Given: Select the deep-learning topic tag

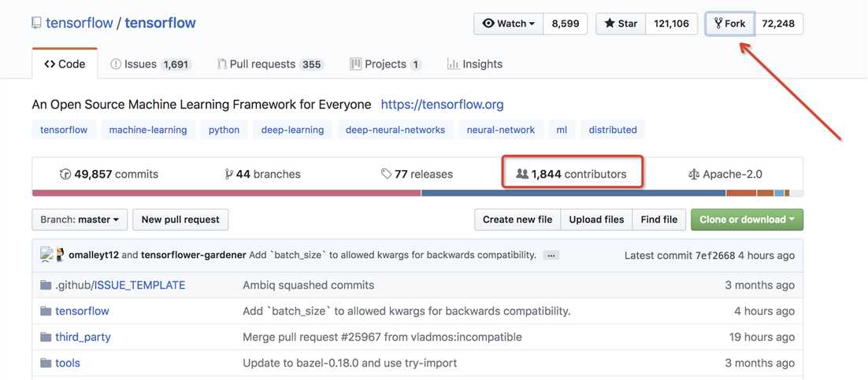Looking at the screenshot, I should [x=292, y=130].
